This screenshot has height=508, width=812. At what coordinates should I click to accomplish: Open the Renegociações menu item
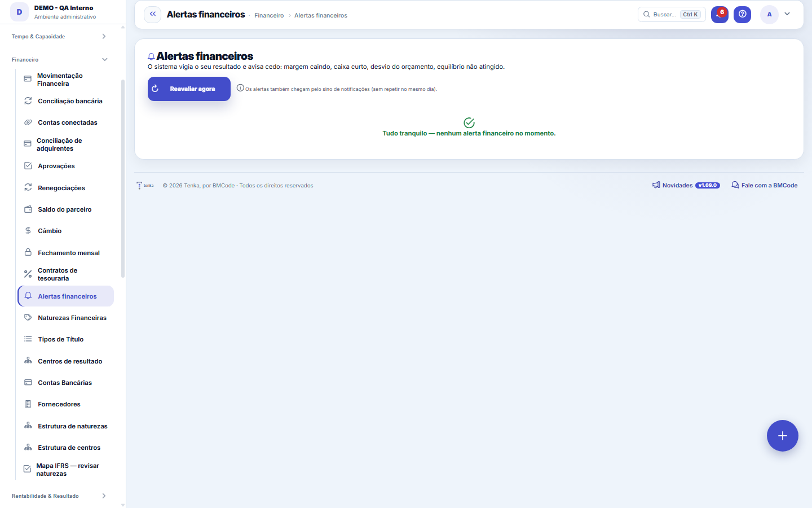tap(65, 188)
